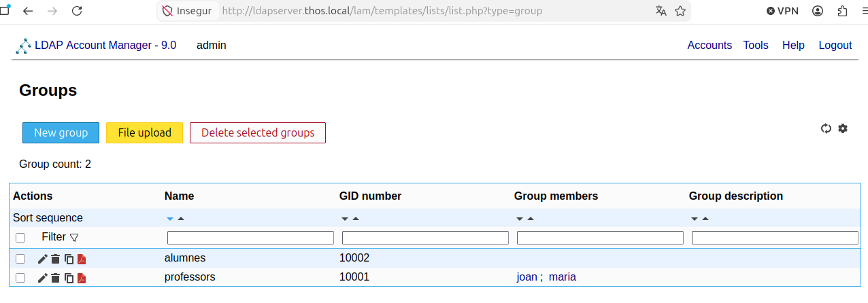Click Delete selected groups button
This screenshot has width=868, height=303.
tap(258, 132)
